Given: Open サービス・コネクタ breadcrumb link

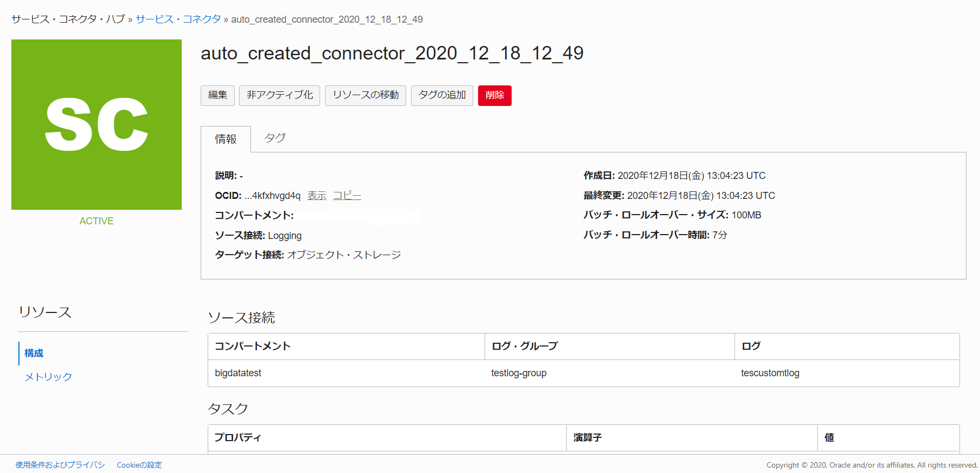Looking at the screenshot, I should (x=178, y=19).
